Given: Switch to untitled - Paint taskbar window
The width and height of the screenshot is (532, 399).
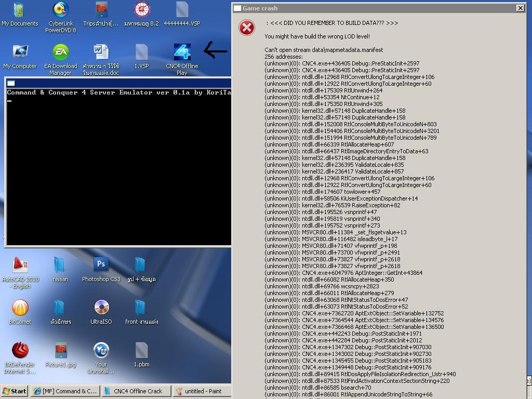Looking at the screenshot, I should (x=202, y=391).
